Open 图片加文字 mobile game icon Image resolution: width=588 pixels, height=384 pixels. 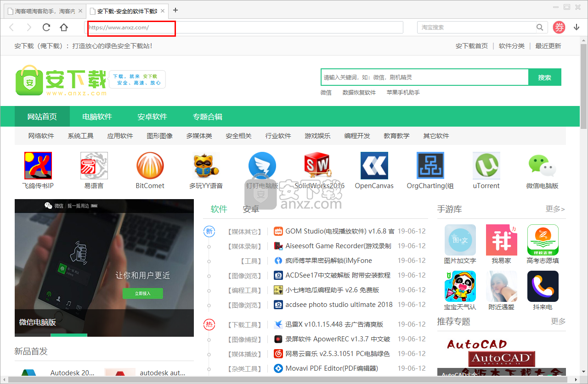point(460,240)
